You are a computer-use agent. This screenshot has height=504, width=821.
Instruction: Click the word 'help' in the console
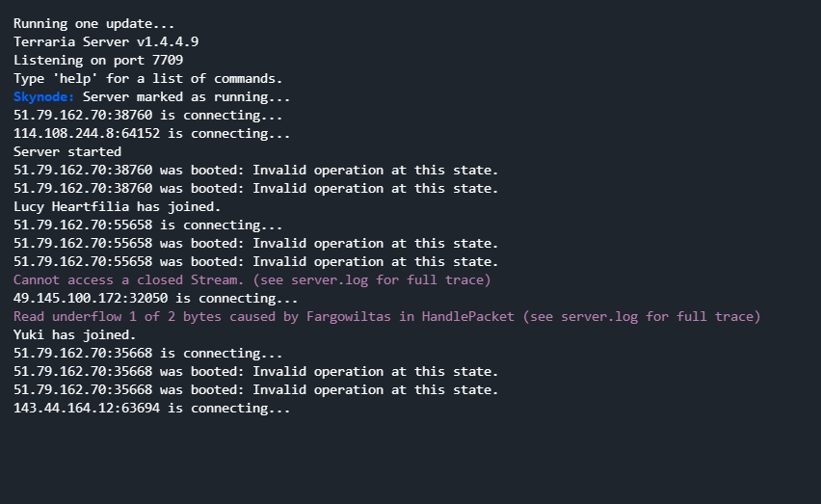[71, 78]
